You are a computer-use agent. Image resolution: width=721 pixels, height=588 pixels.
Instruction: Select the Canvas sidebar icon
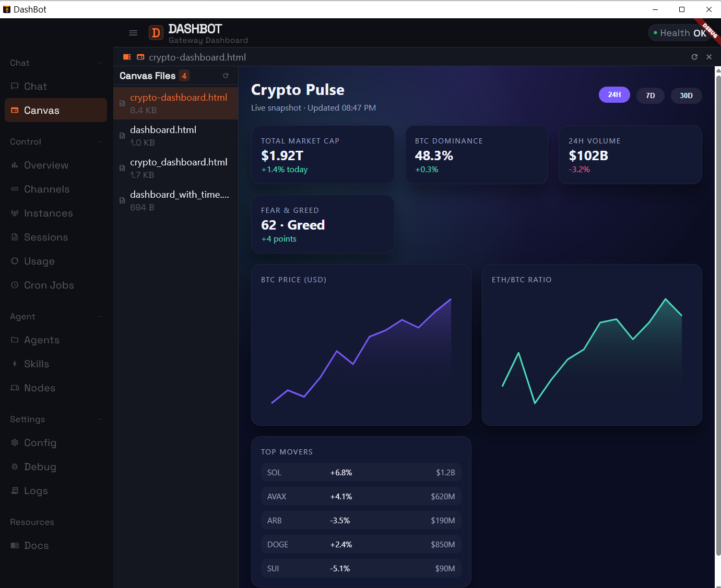[15, 110]
